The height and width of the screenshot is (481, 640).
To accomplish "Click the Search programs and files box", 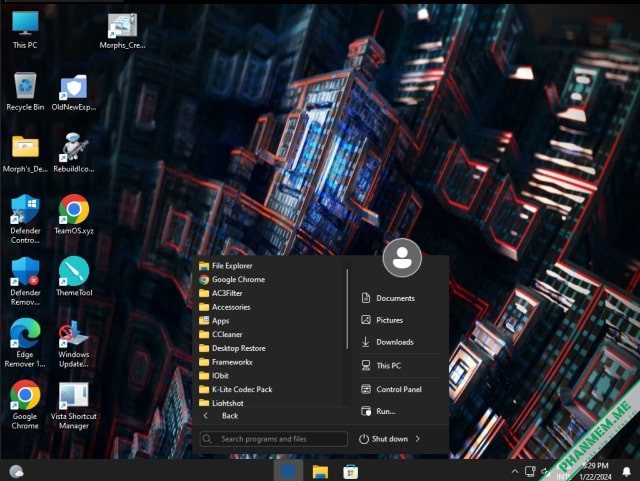I will [x=273, y=439].
